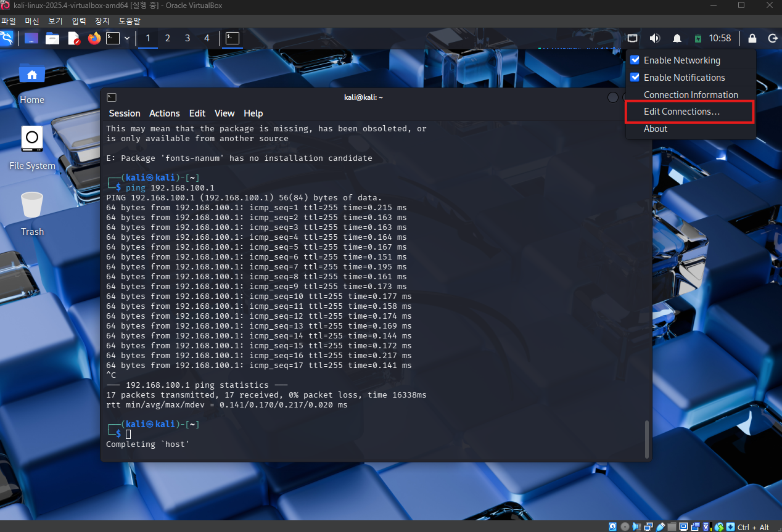This screenshot has height=532, width=782.
Task: Launch the text editor from the panel
Action: pos(73,38)
